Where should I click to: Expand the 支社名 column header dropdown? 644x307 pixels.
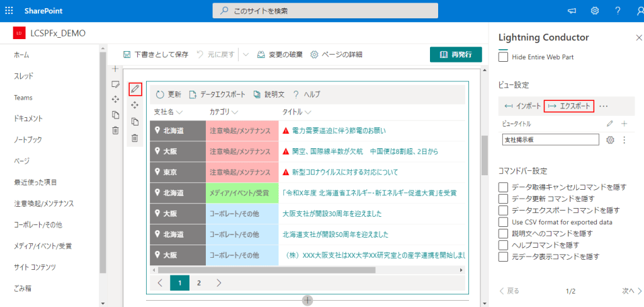pyautogui.click(x=180, y=112)
